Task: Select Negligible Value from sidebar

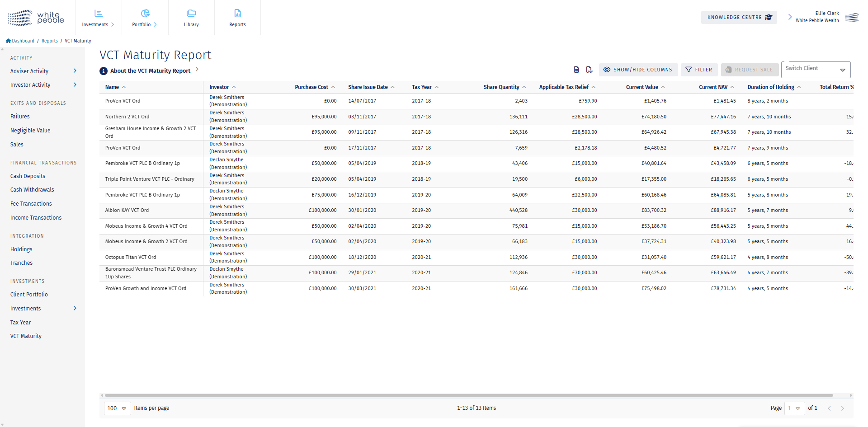Action: (30, 131)
